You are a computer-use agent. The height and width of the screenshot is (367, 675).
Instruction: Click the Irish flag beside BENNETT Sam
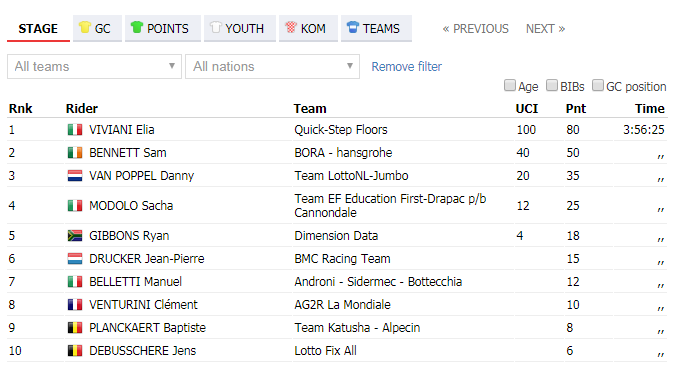pyautogui.click(x=75, y=152)
